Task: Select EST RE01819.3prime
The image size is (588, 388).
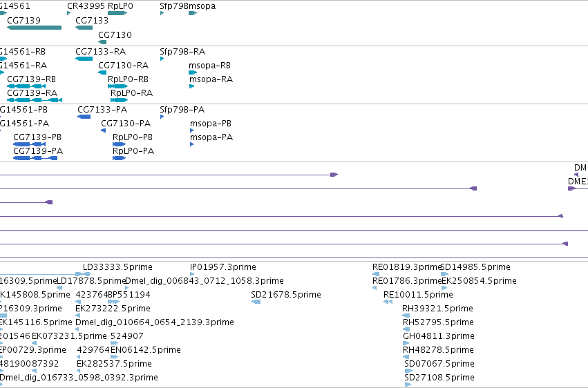Action: pos(376,274)
